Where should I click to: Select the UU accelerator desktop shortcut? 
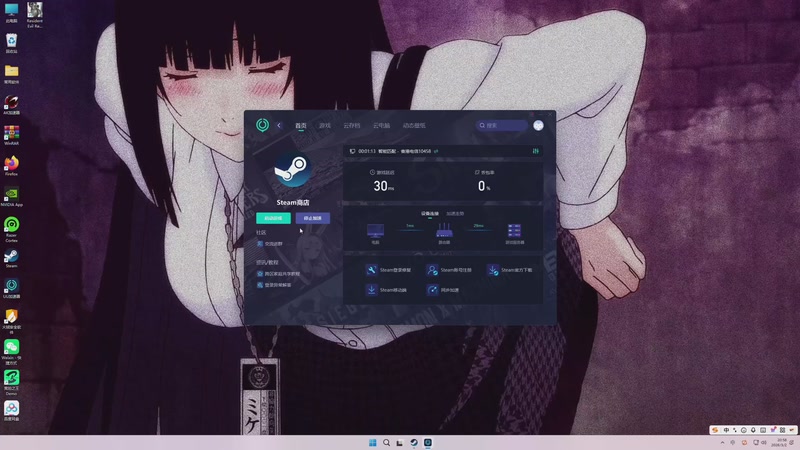[x=11, y=288]
